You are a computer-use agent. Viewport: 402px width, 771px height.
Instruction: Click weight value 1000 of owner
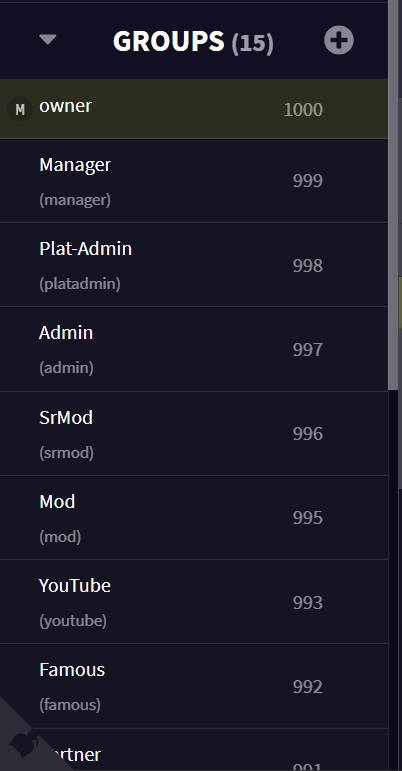[x=303, y=110]
